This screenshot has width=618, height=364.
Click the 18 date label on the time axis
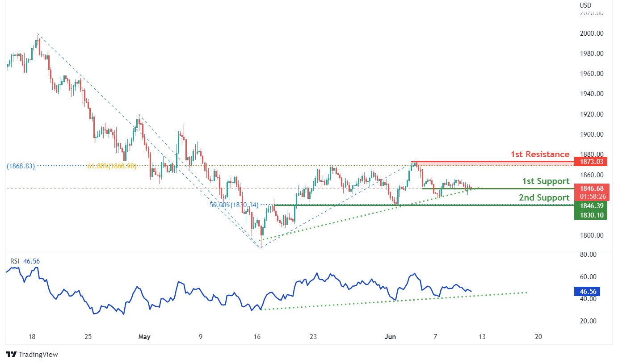coord(32,337)
